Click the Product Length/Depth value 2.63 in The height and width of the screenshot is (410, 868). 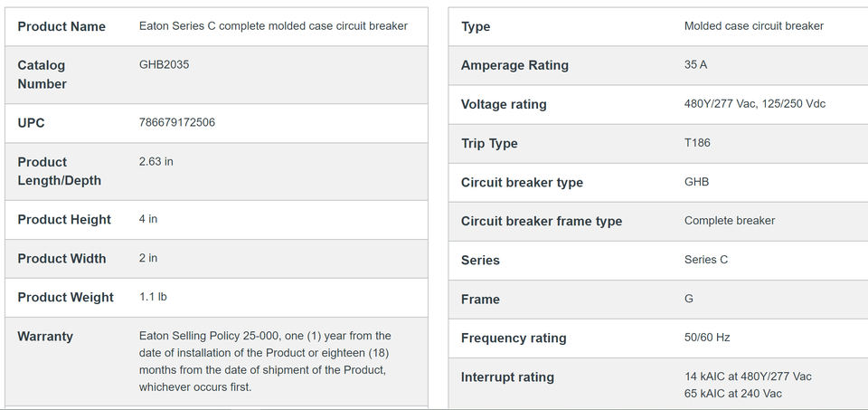156,162
